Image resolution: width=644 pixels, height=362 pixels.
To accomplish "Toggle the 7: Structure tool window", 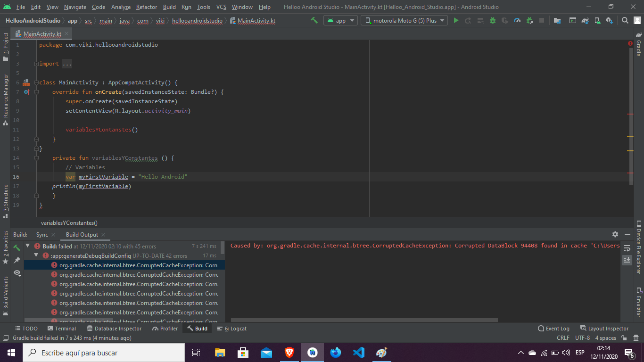I will pyautogui.click(x=5, y=202).
